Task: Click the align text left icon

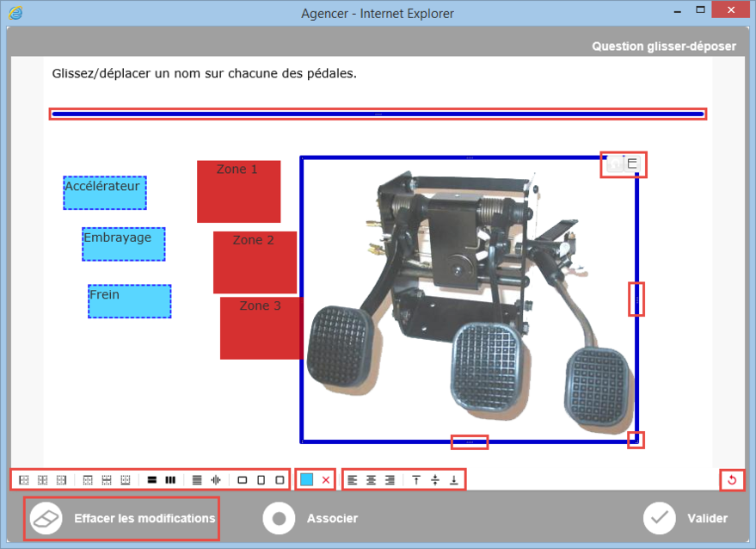Action: [353, 480]
